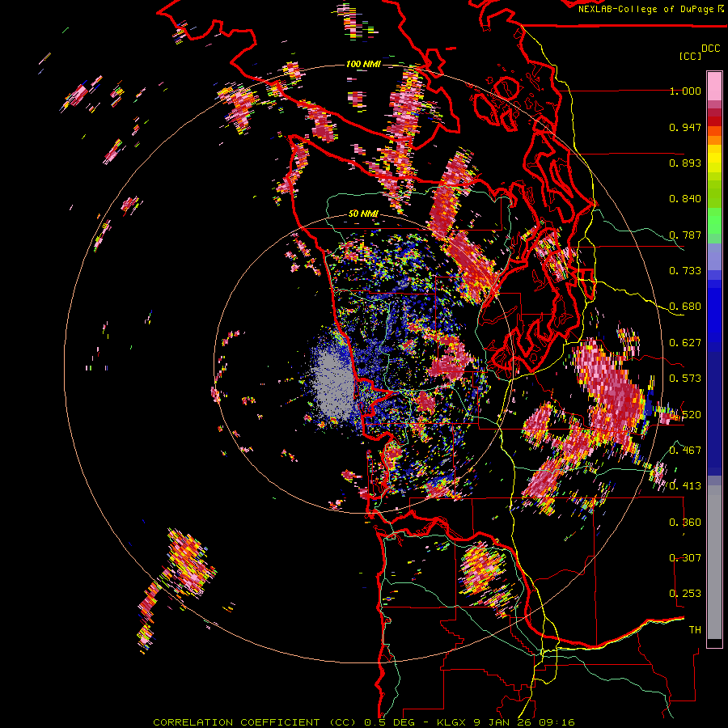Click the 50 NMI range ring label

click(363, 214)
